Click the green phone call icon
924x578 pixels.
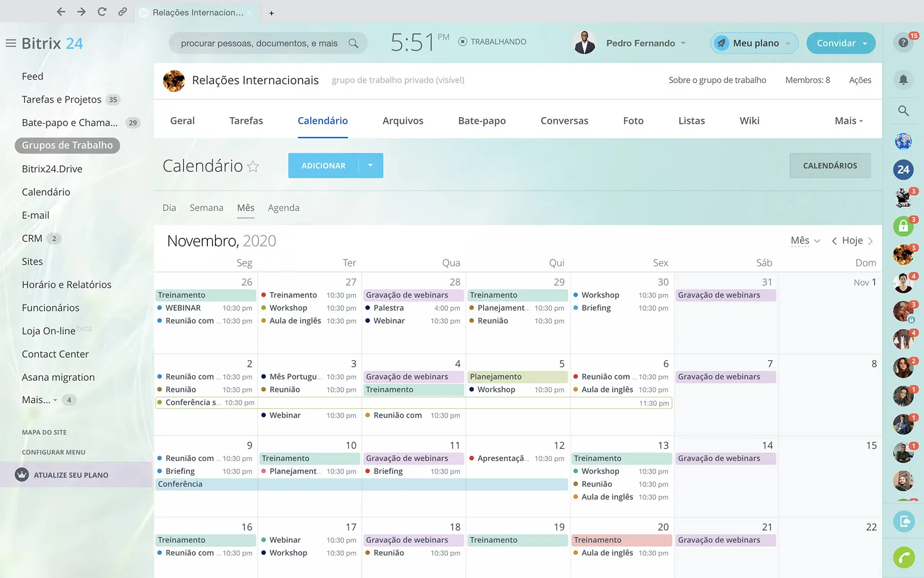coord(903,557)
